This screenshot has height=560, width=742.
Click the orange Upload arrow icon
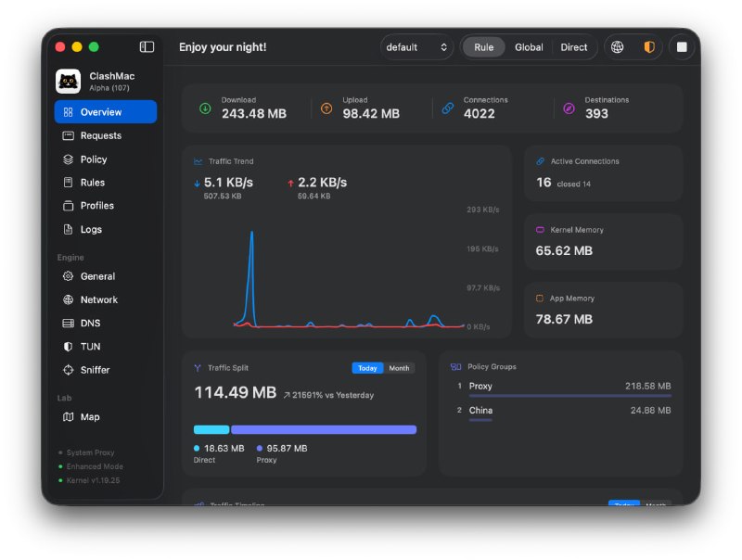coord(326,108)
